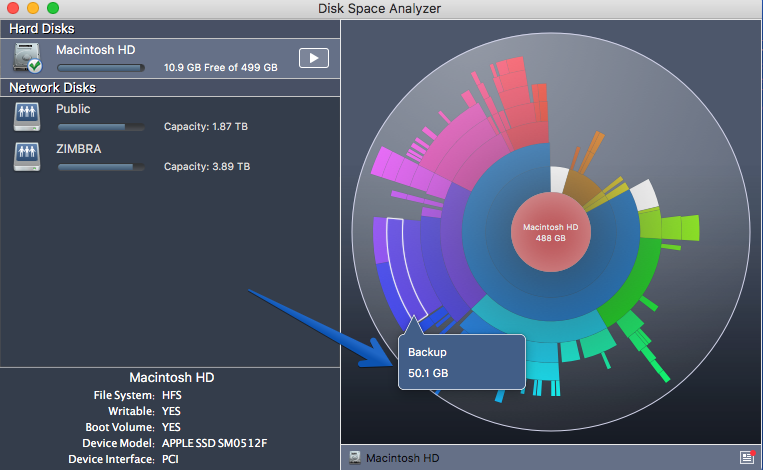763x470 pixels.
Task: Select the Public disk name
Action: 73,109
